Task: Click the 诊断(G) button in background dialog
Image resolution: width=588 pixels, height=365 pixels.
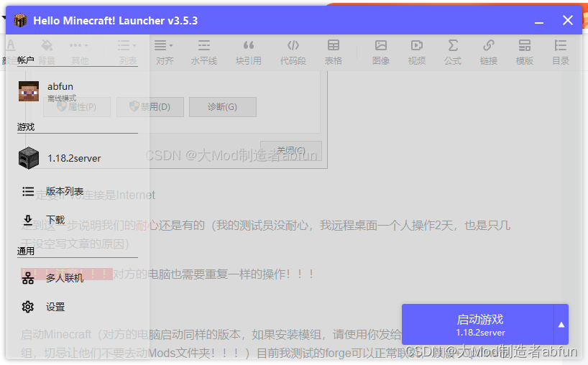Action: coord(223,107)
